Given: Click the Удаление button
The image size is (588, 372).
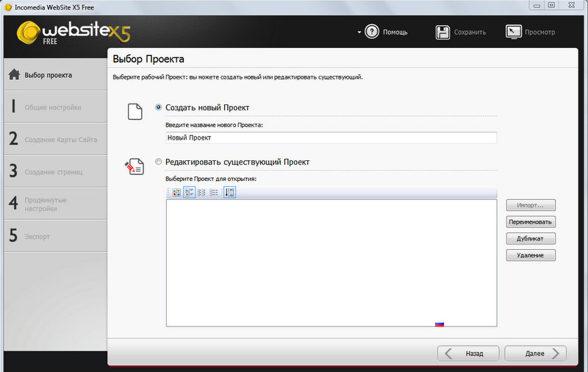Looking at the screenshot, I should point(530,255).
